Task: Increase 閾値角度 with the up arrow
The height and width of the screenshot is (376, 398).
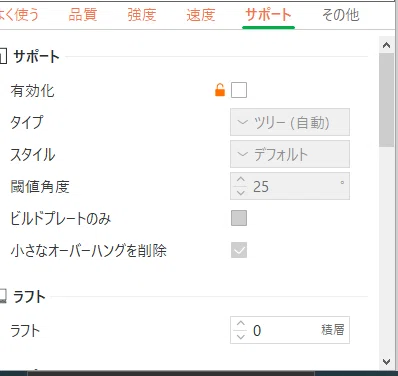Action: (x=241, y=180)
